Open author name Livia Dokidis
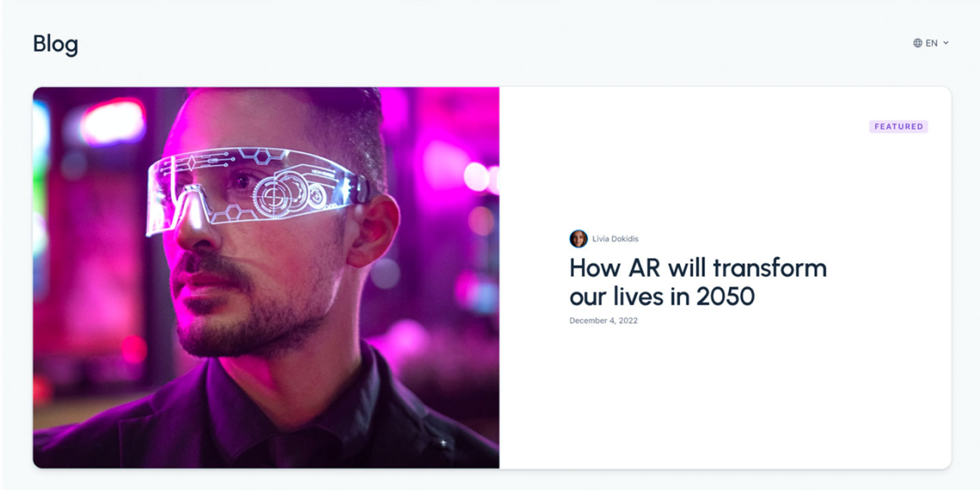The height and width of the screenshot is (490, 980). 615,239
